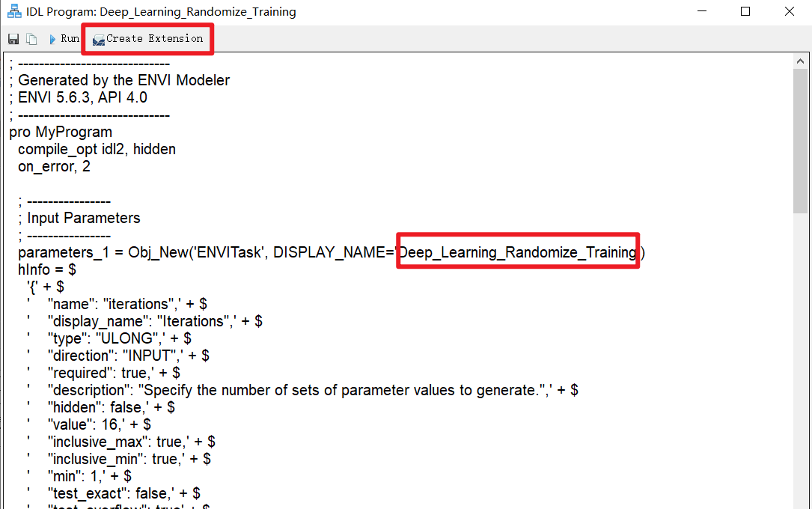The width and height of the screenshot is (812, 509).
Task: Click the '"test_exact": false' line
Action: click(x=114, y=493)
